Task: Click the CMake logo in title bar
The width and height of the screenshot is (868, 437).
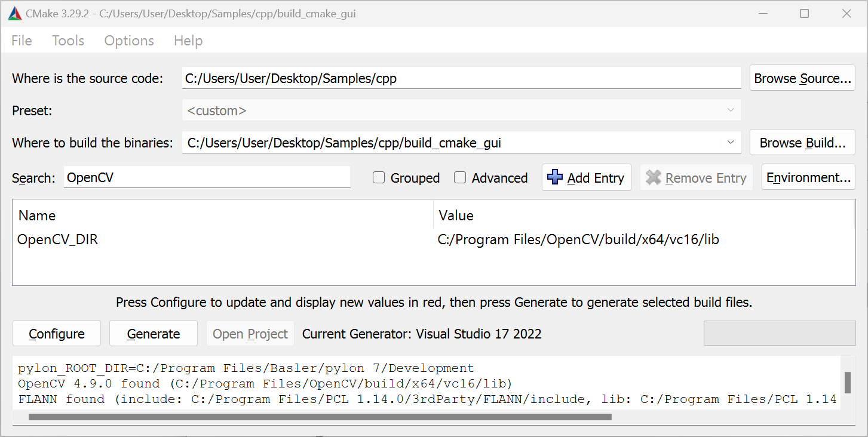Action: click(x=15, y=13)
